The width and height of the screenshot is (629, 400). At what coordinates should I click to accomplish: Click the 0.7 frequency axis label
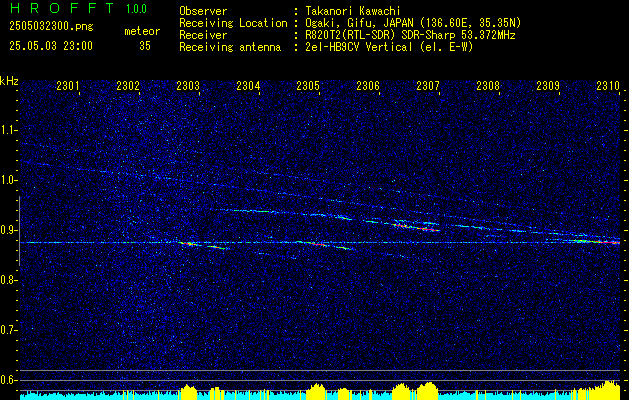[x=8, y=330]
